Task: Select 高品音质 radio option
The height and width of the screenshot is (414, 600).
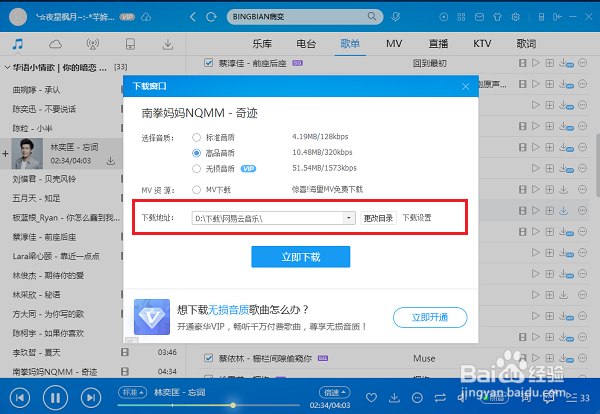Action: click(196, 153)
